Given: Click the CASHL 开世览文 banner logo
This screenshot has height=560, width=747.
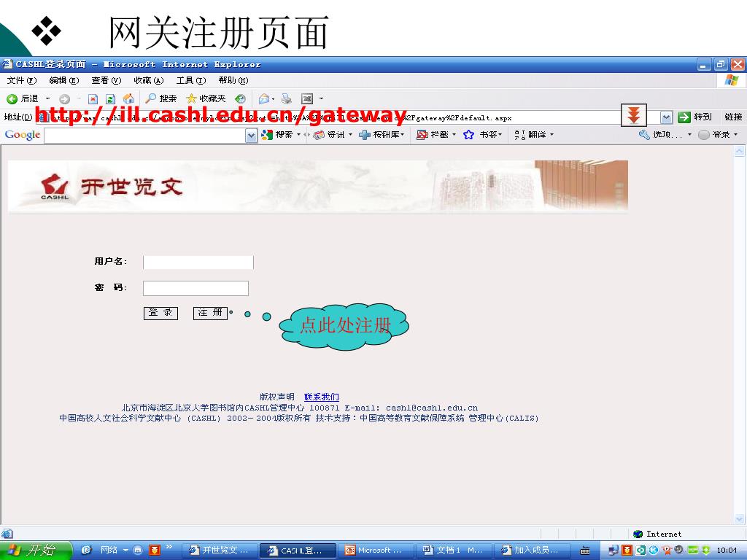Looking at the screenshot, I should click(x=112, y=187).
